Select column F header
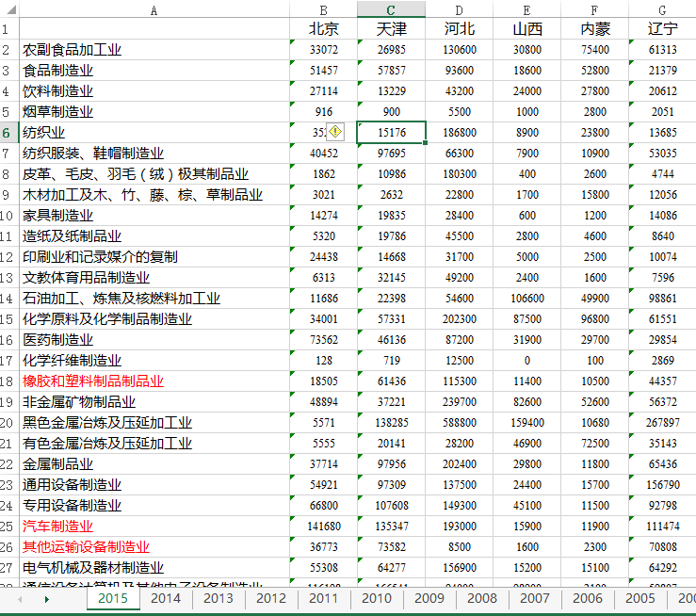This screenshot has height=616, width=696. tap(595, 9)
